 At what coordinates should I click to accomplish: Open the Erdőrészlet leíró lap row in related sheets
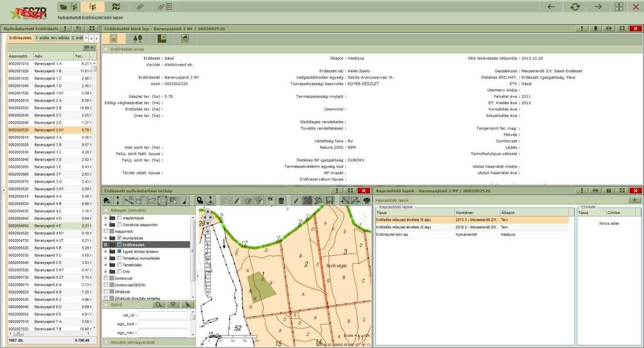pyautogui.click(x=472, y=235)
